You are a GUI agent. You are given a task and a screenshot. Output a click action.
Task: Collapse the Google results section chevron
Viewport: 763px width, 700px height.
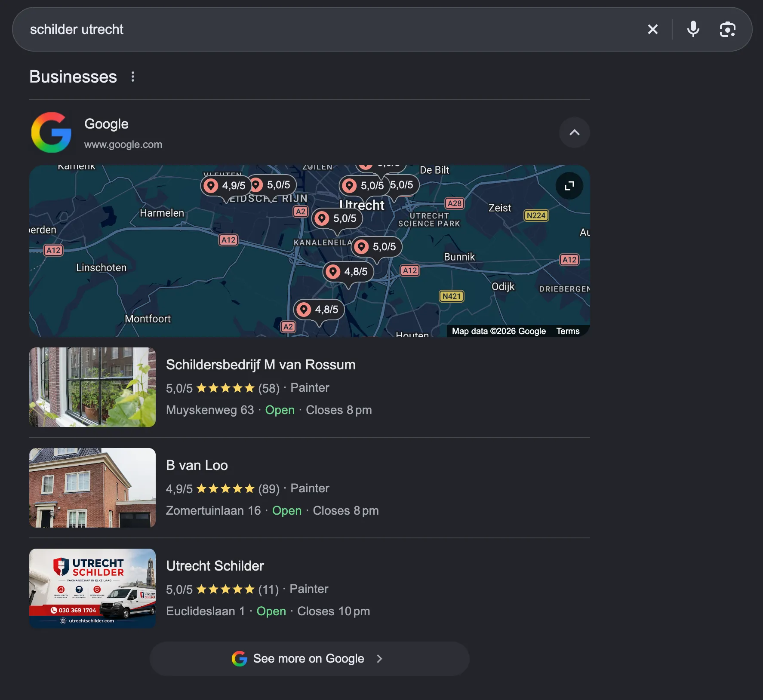click(x=574, y=132)
